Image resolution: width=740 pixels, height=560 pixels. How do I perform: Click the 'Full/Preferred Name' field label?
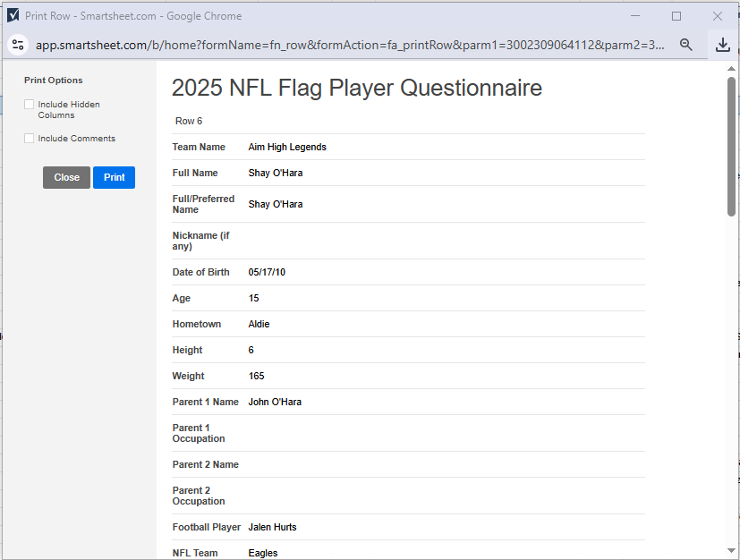(203, 204)
